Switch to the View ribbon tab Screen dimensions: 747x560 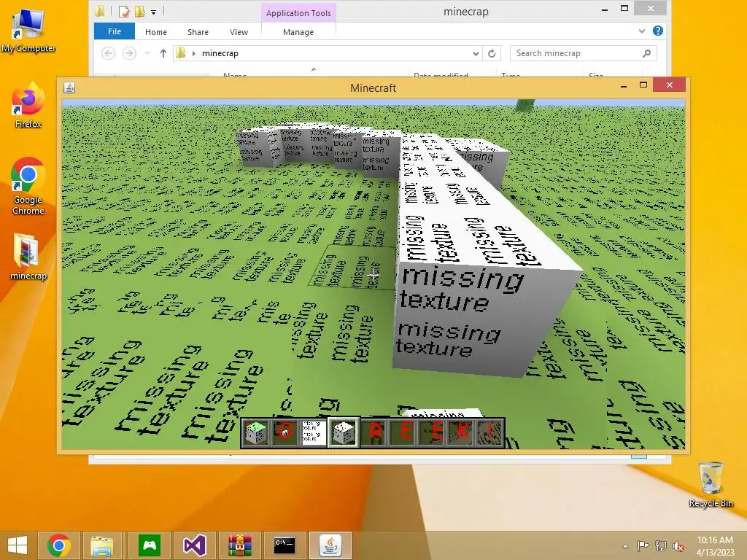239,32
